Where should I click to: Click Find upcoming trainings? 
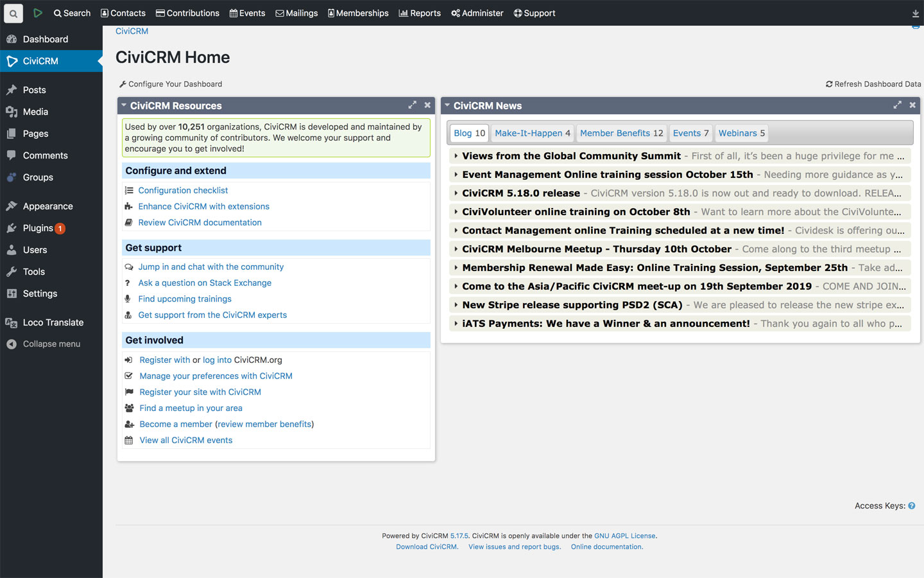click(x=185, y=299)
